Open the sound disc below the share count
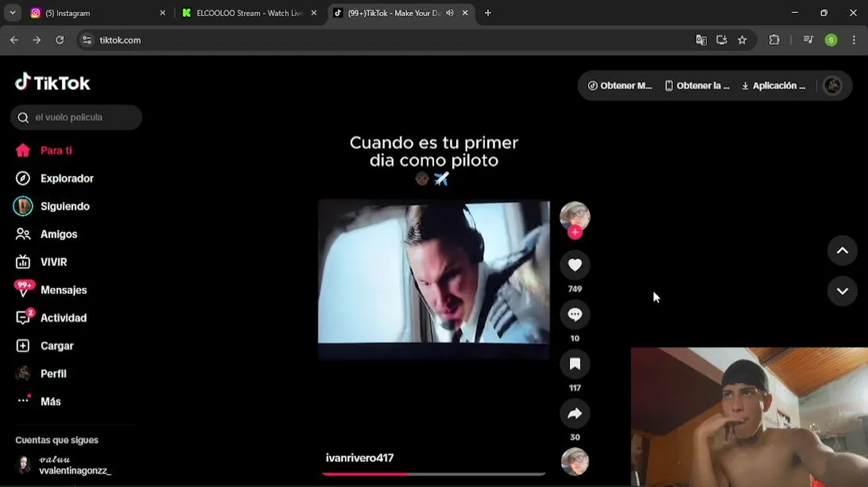The height and width of the screenshot is (487, 868). (575, 461)
